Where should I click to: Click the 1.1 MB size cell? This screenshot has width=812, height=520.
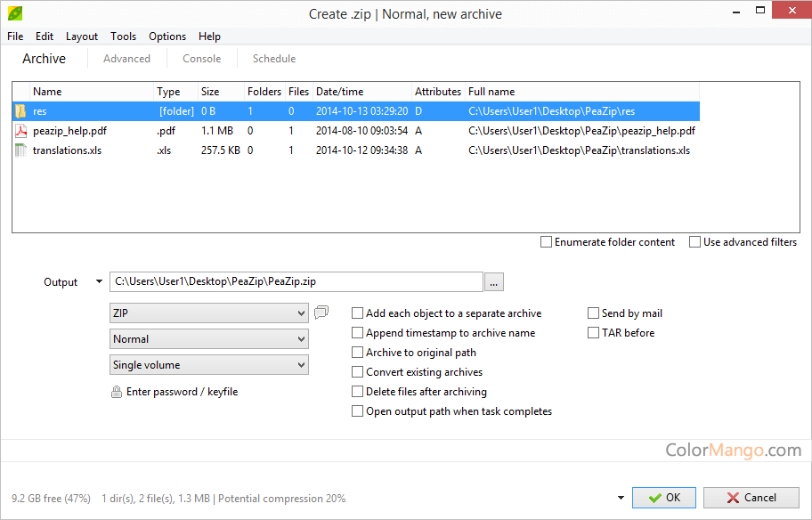point(217,131)
